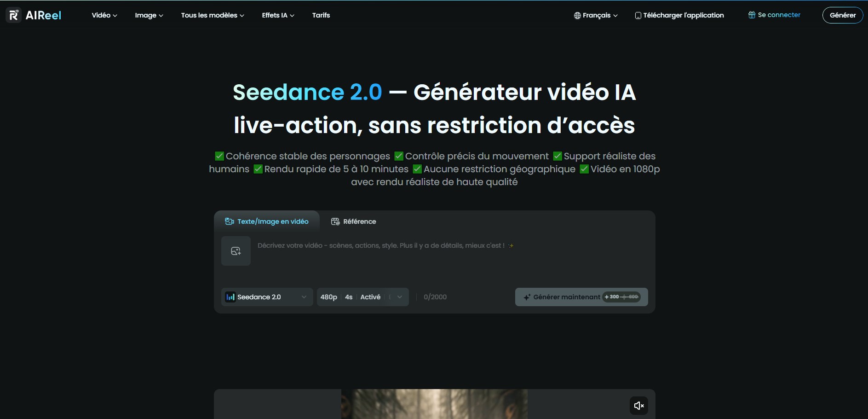Click the Générer button in header
The image size is (868, 419).
pyautogui.click(x=843, y=15)
